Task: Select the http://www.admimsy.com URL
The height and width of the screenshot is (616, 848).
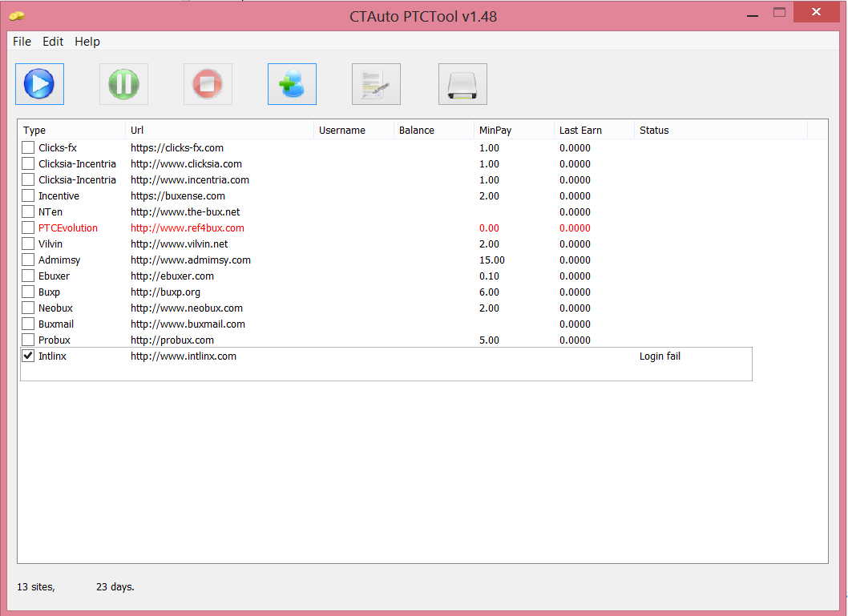Action: click(191, 260)
